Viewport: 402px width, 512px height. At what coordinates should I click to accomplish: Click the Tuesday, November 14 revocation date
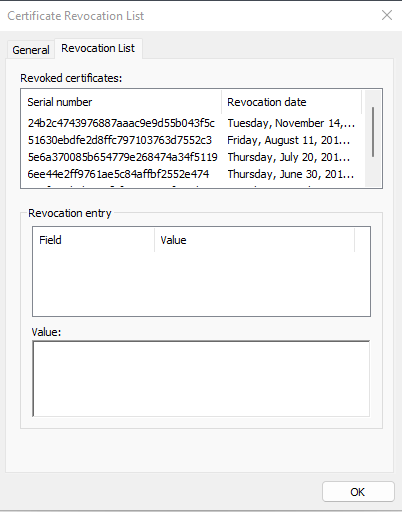[x=291, y=123]
